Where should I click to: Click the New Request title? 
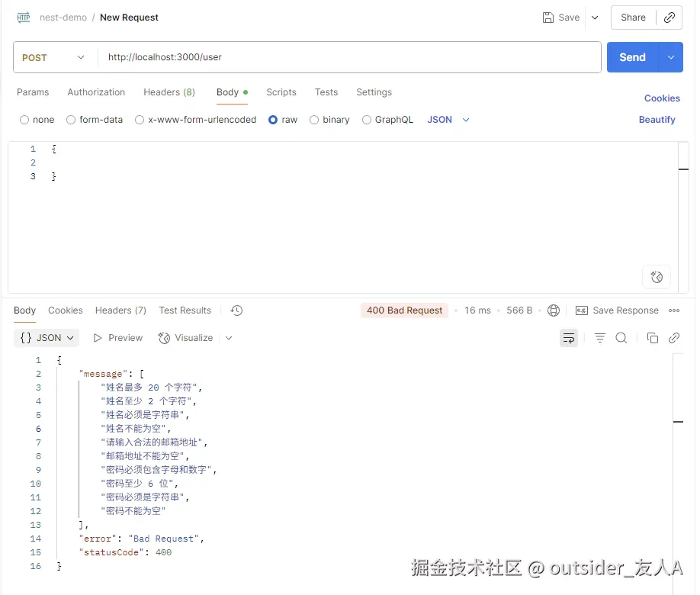[129, 18]
